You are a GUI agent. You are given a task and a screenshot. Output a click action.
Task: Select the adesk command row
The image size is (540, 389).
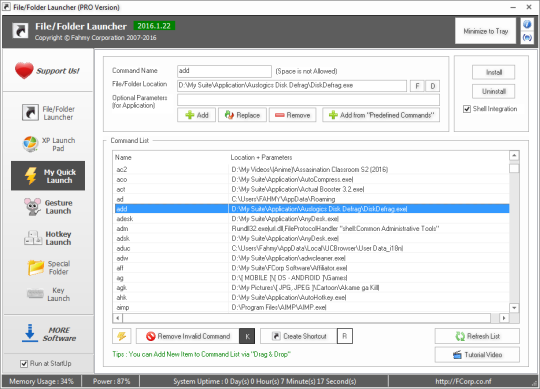[312, 219]
